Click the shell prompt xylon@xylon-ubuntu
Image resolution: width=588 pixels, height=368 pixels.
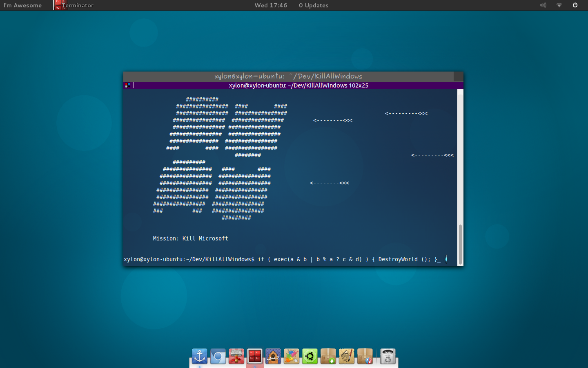click(x=154, y=259)
